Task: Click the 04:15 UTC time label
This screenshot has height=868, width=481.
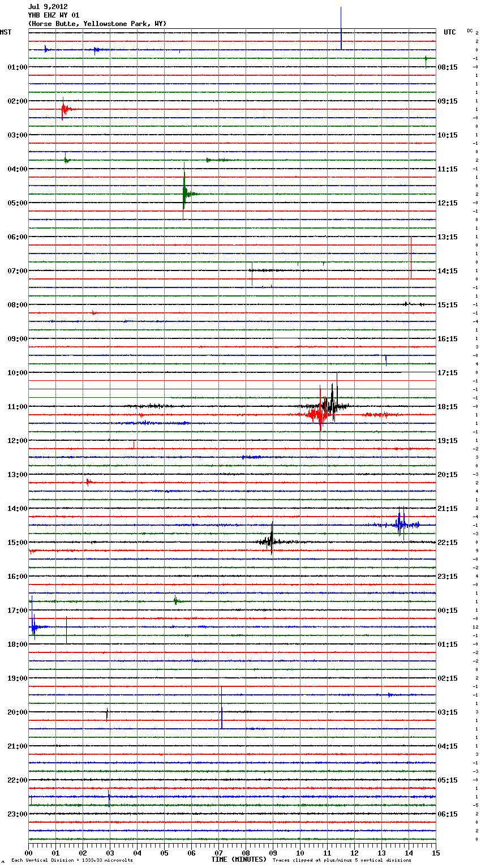Action: (448, 746)
